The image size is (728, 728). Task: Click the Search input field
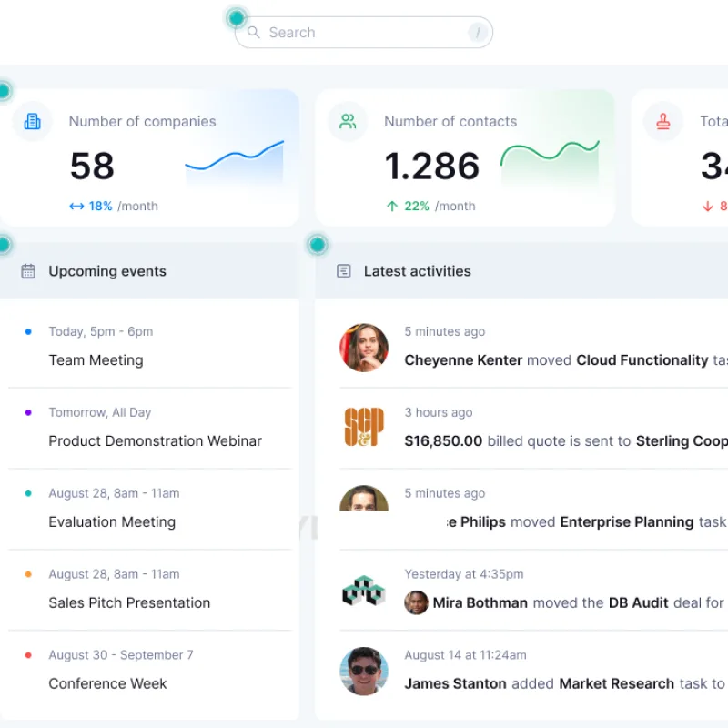coord(363,33)
